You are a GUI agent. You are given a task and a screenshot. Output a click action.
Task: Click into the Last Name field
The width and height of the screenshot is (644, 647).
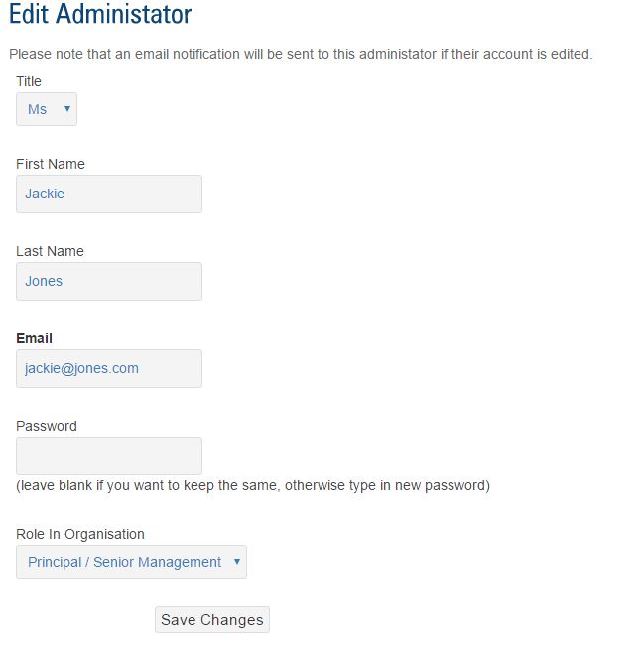(x=109, y=281)
